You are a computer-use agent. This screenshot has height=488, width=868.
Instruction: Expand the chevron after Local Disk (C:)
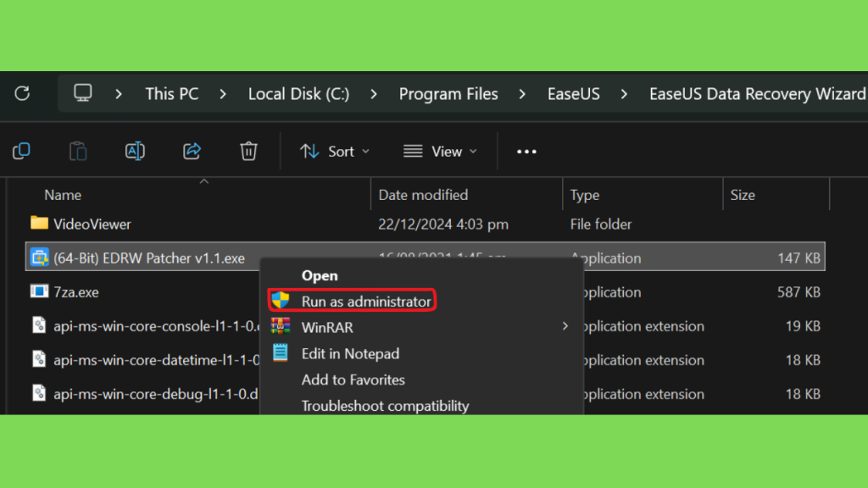(x=374, y=94)
